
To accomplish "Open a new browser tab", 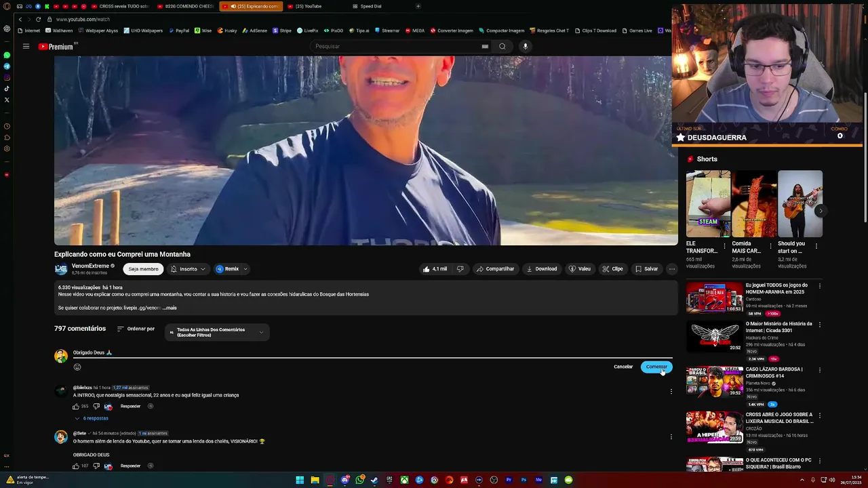I will (x=418, y=6).
